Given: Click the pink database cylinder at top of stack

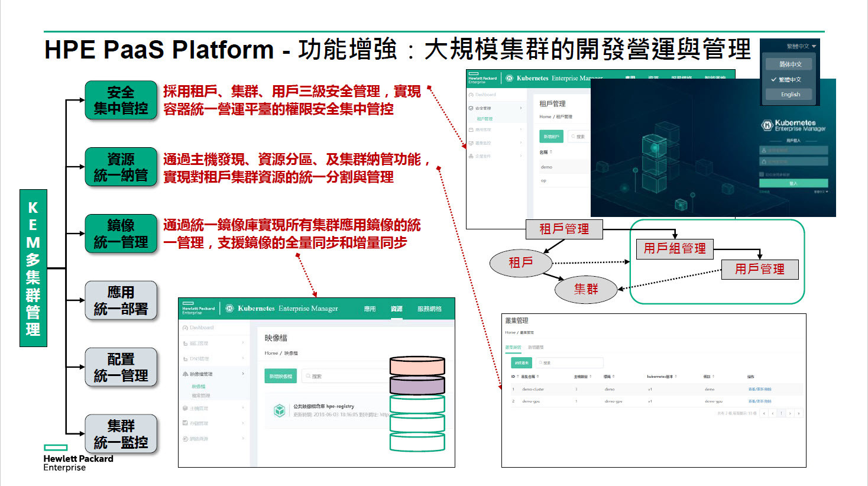Looking at the screenshot, I should tap(417, 365).
